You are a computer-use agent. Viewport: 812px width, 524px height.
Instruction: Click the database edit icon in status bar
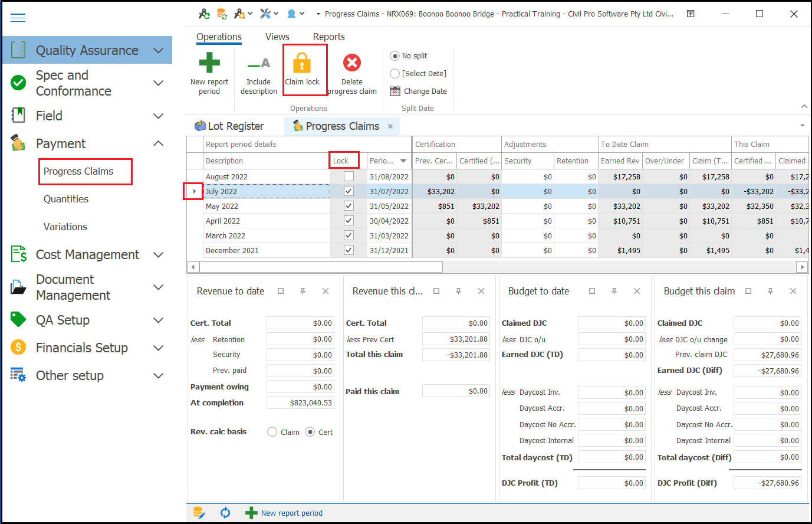[199, 513]
